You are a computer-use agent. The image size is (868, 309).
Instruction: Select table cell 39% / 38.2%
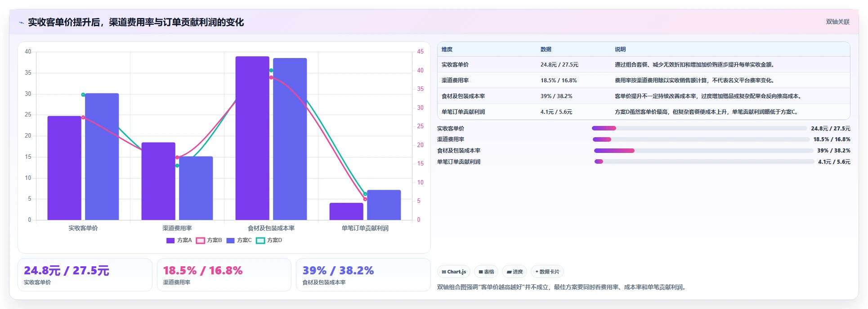(x=556, y=96)
